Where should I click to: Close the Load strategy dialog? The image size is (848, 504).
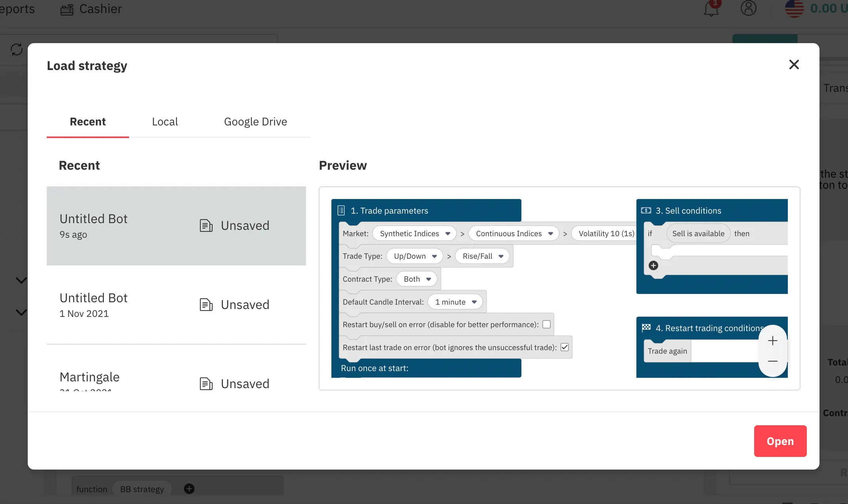pyautogui.click(x=794, y=64)
